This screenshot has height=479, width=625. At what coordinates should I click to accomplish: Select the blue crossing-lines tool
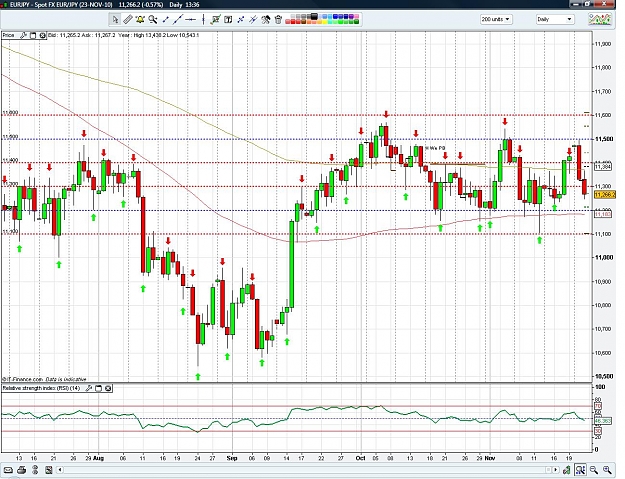click(241, 19)
